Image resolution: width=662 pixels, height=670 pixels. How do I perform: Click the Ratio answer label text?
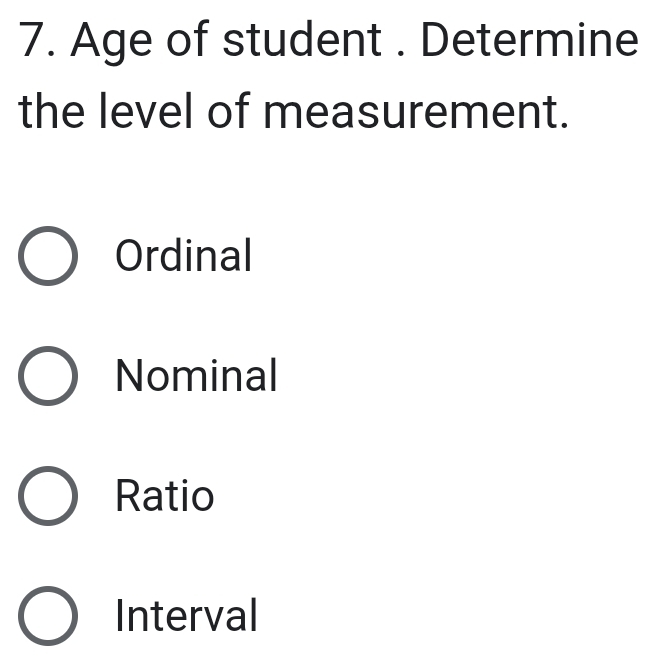[x=165, y=496]
